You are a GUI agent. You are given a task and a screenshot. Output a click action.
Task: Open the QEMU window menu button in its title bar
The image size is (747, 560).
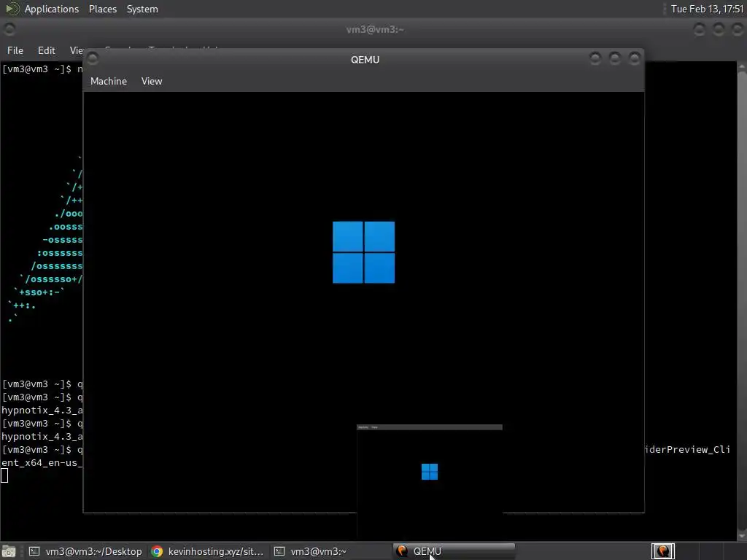[x=93, y=58]
